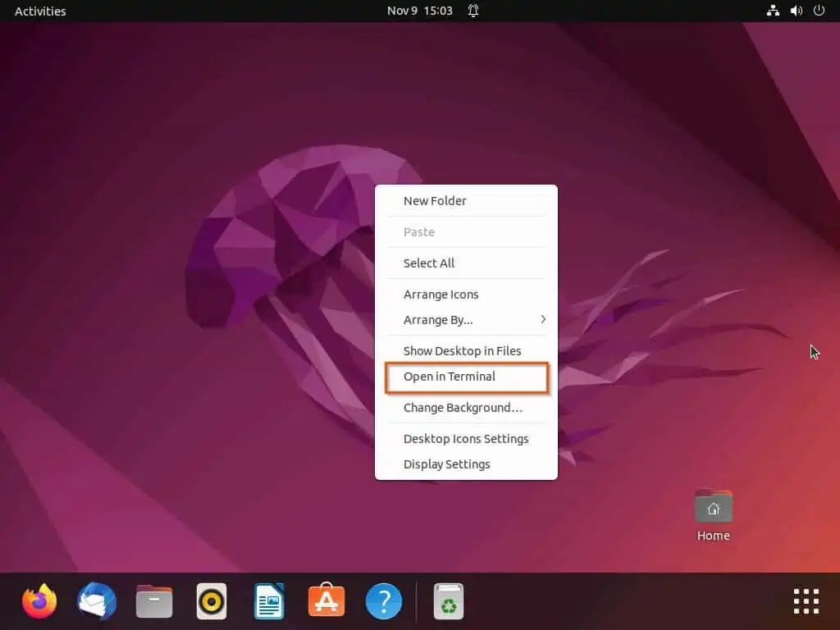Viewport: 840px width, 630px height.
Task: Open the clock and calendar menu
Action: click(420, 11)
